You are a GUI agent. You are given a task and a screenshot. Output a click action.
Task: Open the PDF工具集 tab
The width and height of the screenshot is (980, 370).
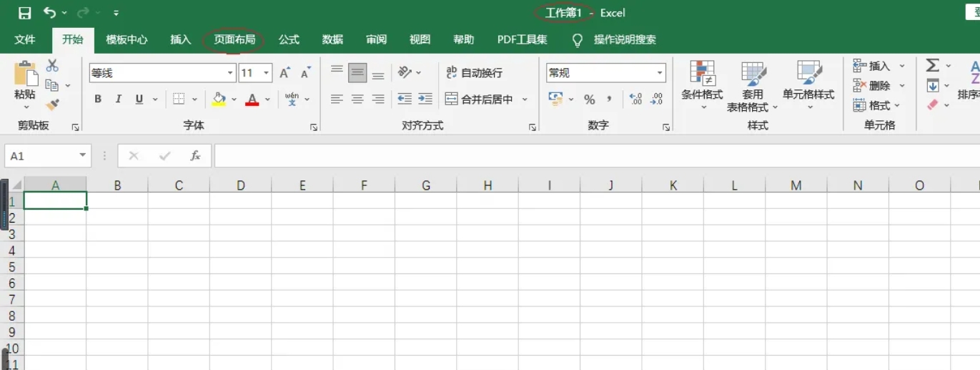click(x=522, y=39)
